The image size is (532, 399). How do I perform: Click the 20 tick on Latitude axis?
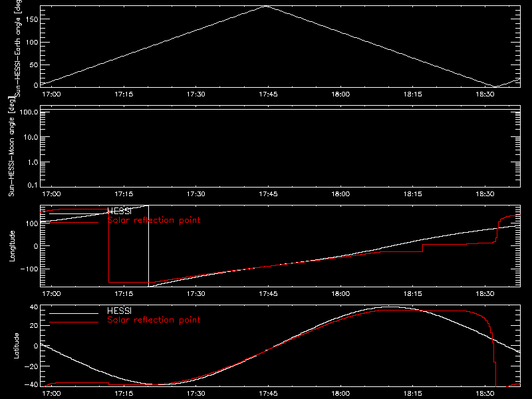pos(34,326)
